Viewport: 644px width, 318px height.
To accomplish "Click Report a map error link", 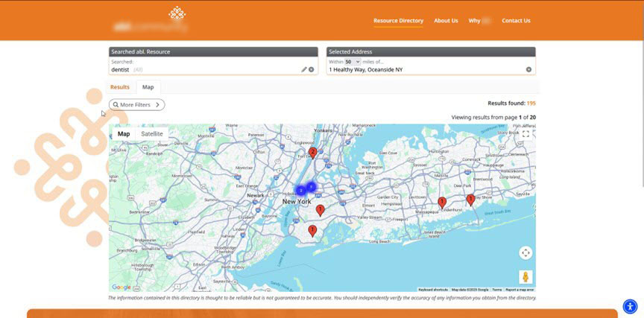I will [x=520, y=289].
